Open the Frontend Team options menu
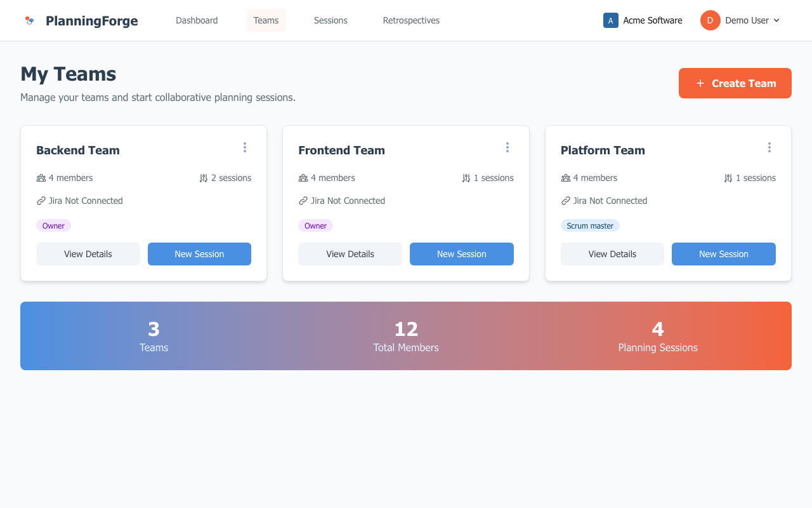This screenshot has height=508, width=812. (x=507, y=147)
